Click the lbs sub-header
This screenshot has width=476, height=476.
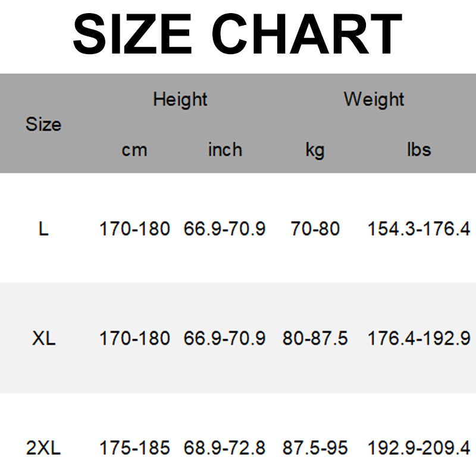point(419,150)
